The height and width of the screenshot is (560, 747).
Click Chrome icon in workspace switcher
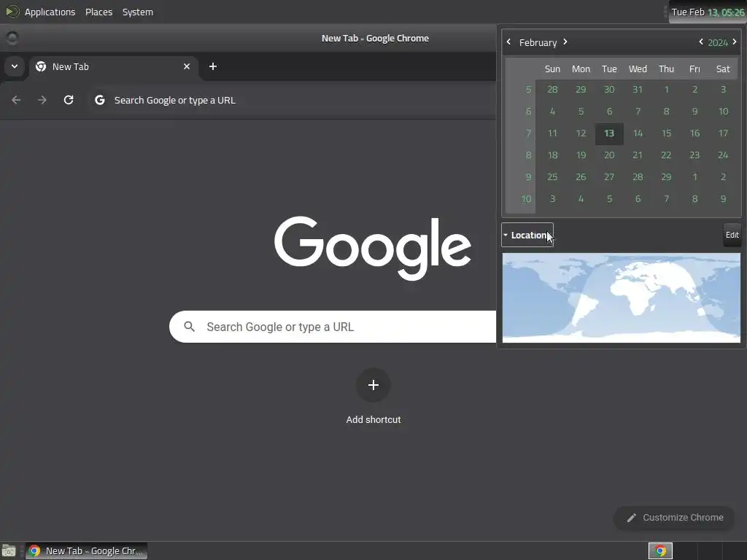660,551
